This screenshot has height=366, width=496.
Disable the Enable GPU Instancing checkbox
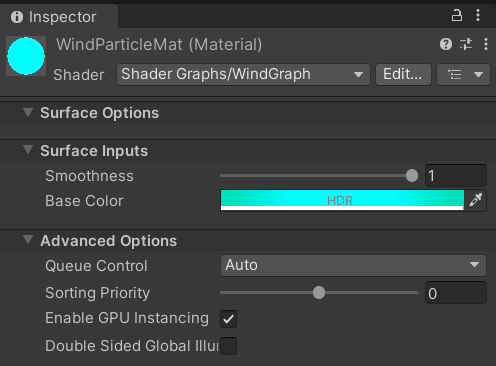228,319
